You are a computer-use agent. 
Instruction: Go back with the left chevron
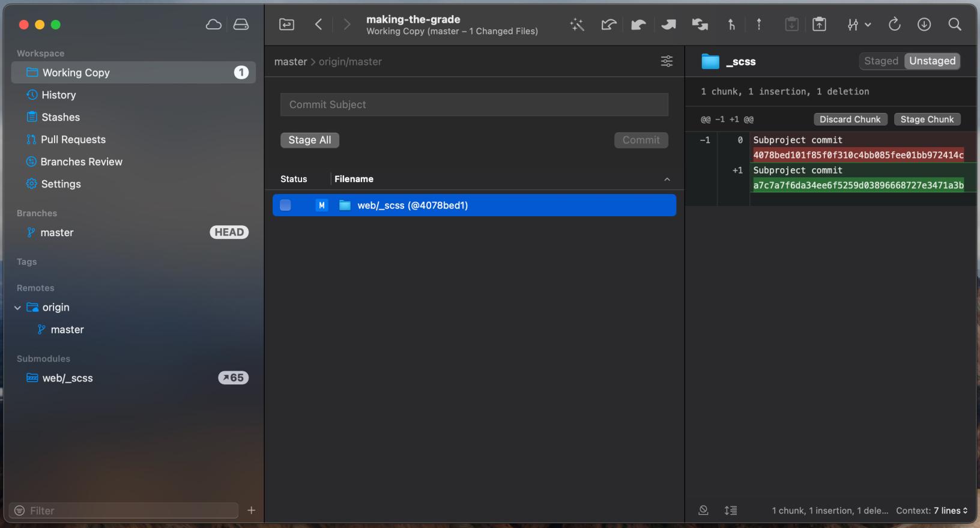tap(318, 25)
